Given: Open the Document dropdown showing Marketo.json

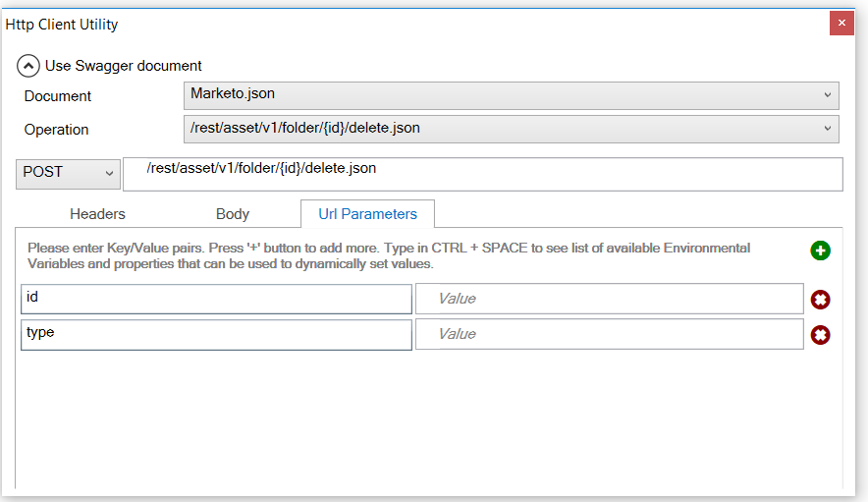Looking at the screenshot, I should pyautogui.click(x=511, y=95).
